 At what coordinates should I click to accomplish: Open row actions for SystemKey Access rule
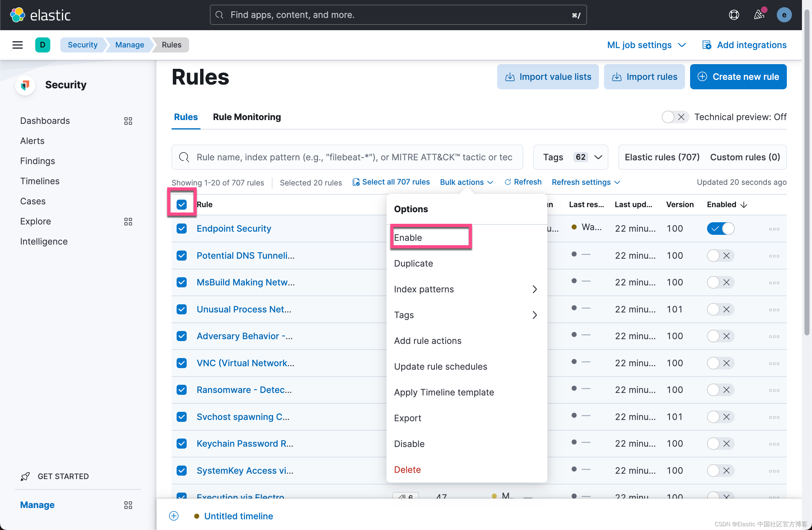774,471
